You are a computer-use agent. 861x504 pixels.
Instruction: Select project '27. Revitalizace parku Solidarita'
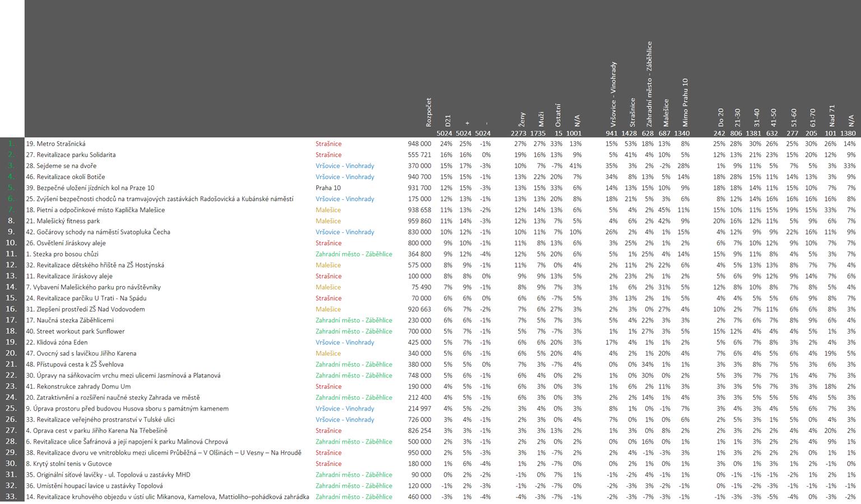pos(71,155)
